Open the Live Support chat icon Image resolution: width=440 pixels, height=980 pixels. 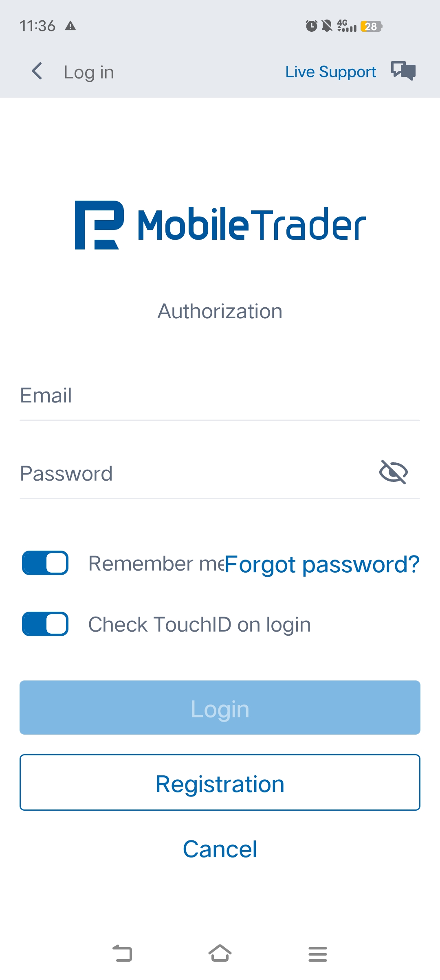[x=403, y=71]
